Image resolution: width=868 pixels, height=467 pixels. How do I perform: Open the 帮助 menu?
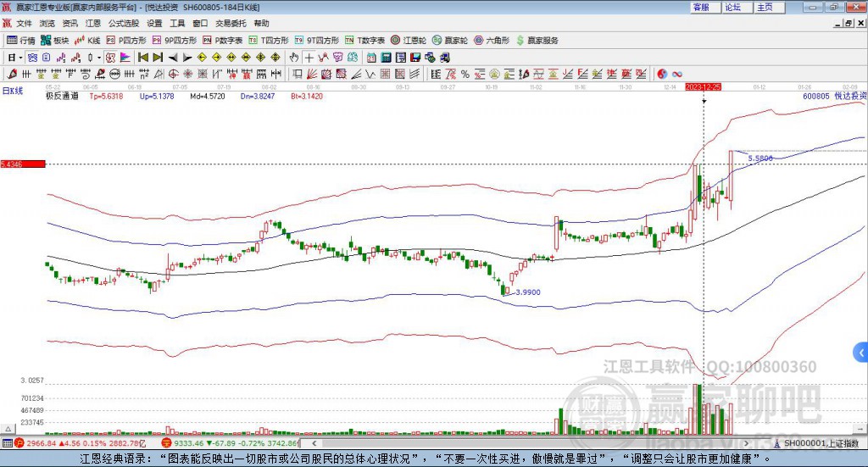click(261, 23)
